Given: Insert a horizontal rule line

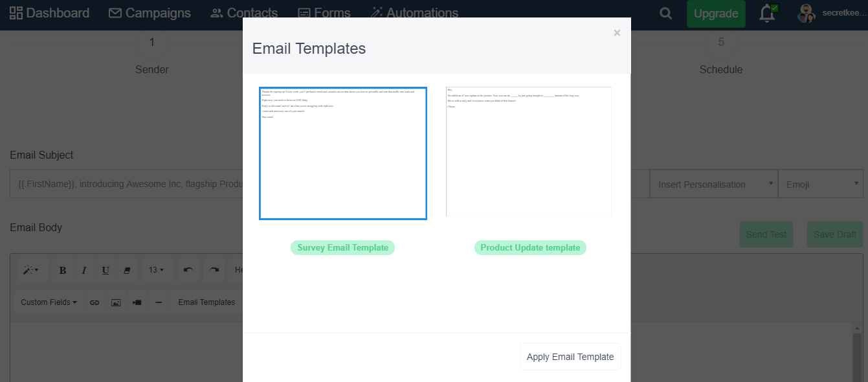Looking at the screenshot, I should pyautogui.click(x=159, y=302).
